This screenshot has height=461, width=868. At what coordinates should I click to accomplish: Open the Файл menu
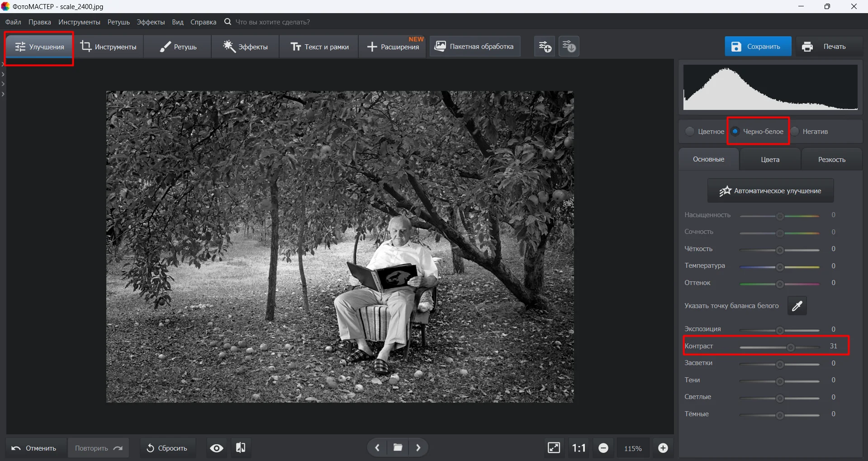(13, 22)
